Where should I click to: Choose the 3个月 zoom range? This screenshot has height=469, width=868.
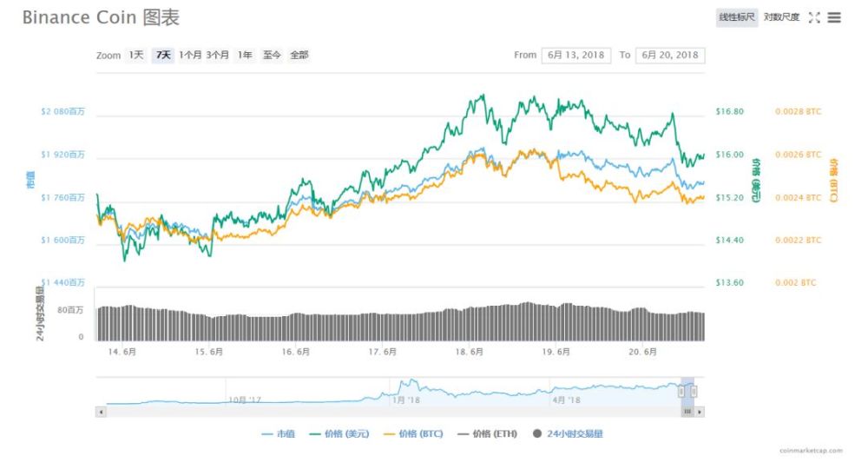click(218, 55)
